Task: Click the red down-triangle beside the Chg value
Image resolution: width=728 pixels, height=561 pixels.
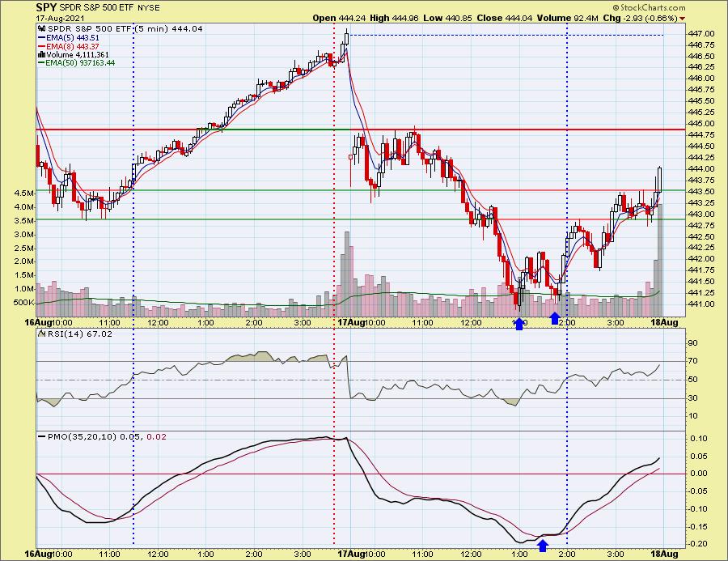Action: pyautogui.click(x=682, y=19)
